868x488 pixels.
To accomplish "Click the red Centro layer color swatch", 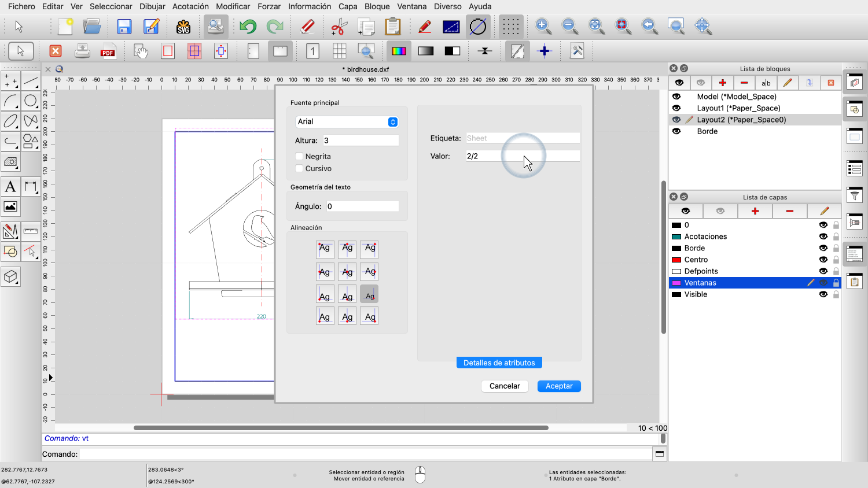I will pyautogui.click(x=676, y=260).
